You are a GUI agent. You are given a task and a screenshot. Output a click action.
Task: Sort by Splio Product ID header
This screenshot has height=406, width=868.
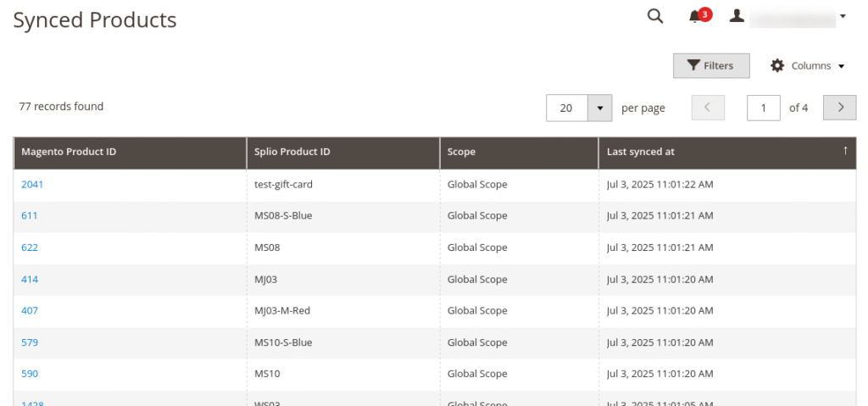(292, 152)
